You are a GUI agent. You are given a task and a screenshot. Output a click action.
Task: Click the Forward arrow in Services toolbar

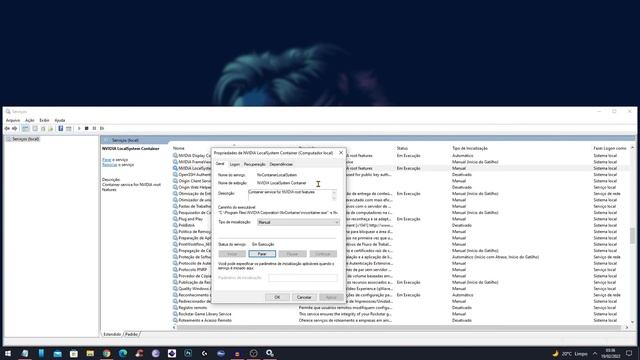click(x=15, y=129)
